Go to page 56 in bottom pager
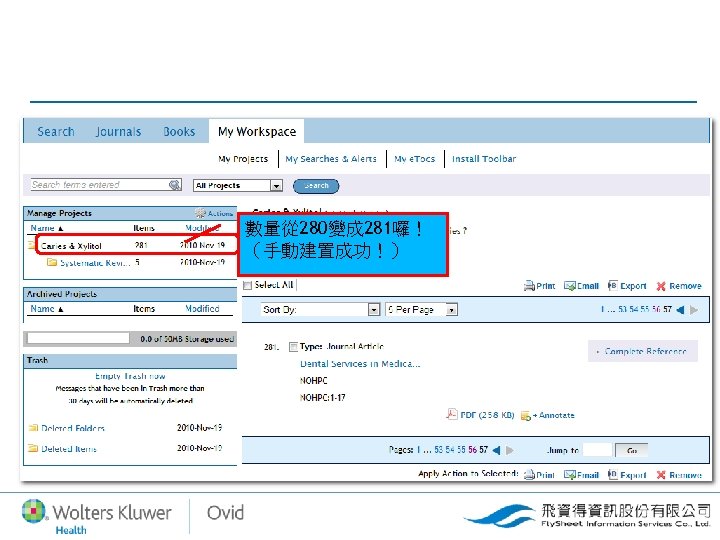Viewport: 720px width, 540px height. [472, 450]
